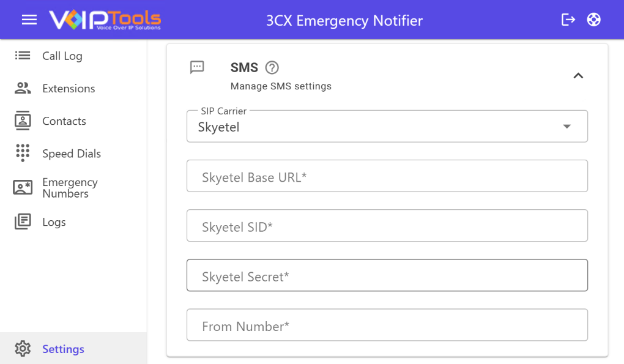Select the Skyetel Secret field
The width and height of the screenshot is (624, 364).
tap(387, 276)
